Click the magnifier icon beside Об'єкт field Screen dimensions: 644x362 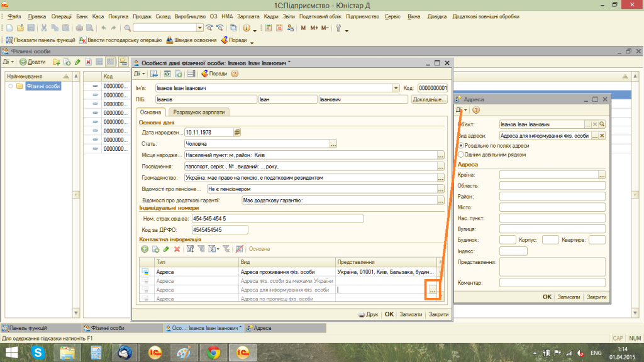[x=602, y=124]
